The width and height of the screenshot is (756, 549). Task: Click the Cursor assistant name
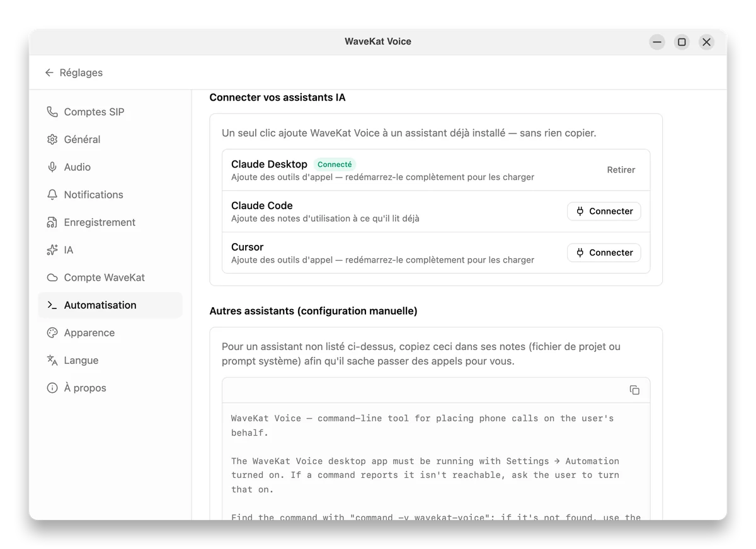247,247
